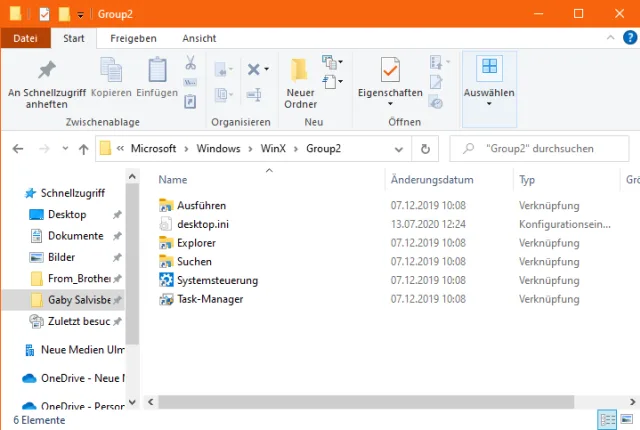Image resolution: width=640 pixels, height=430 pixels.
Task: Click the Windows breadcrumb in address bar
Action: pos(217,148)
